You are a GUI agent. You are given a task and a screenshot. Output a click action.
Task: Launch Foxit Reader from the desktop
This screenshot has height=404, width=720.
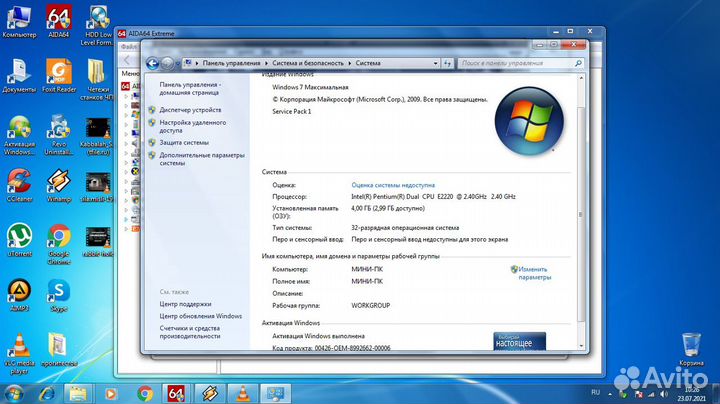[x=59, y=76]
